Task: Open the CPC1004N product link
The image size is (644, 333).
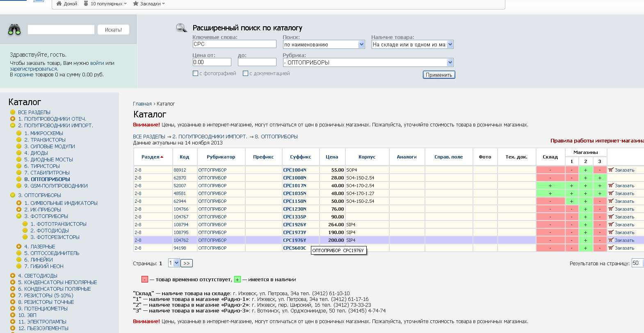Action: 295,170
